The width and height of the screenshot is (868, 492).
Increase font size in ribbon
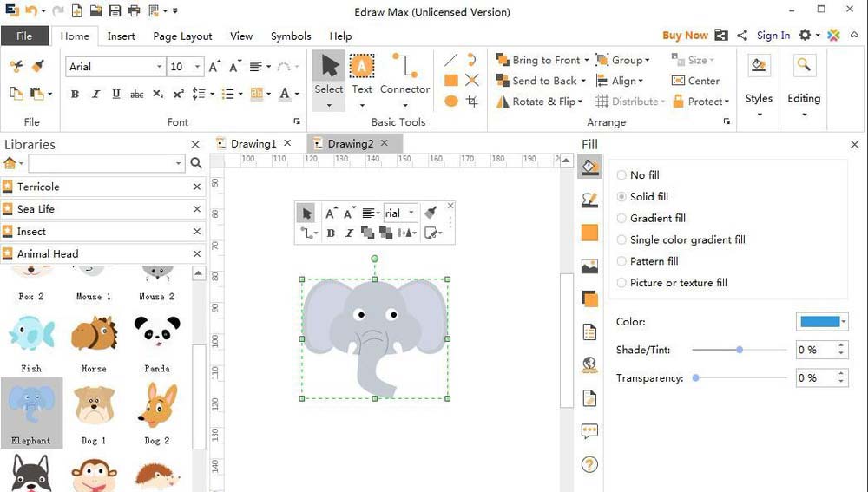[214, 67]
